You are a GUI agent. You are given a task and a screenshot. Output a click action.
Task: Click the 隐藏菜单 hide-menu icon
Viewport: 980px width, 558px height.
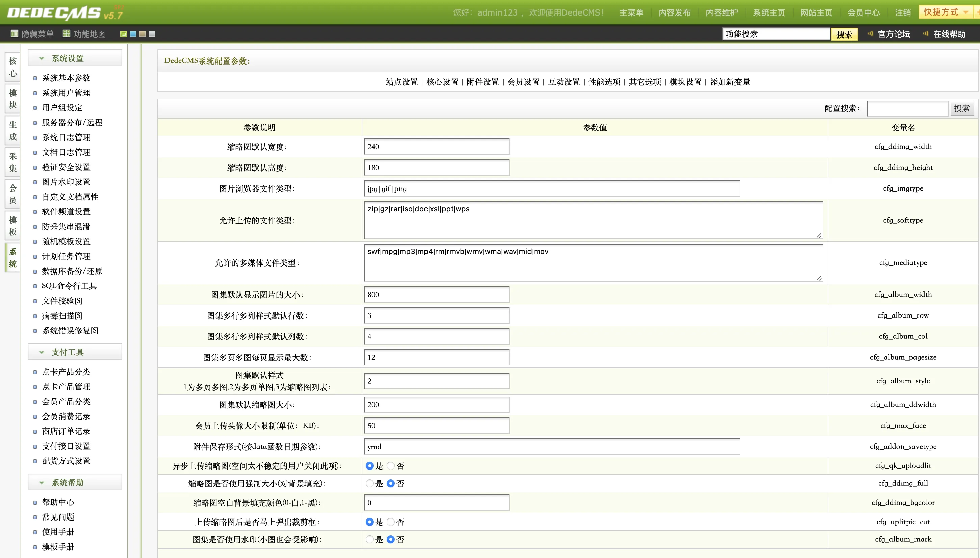click(x=14, y=34)
